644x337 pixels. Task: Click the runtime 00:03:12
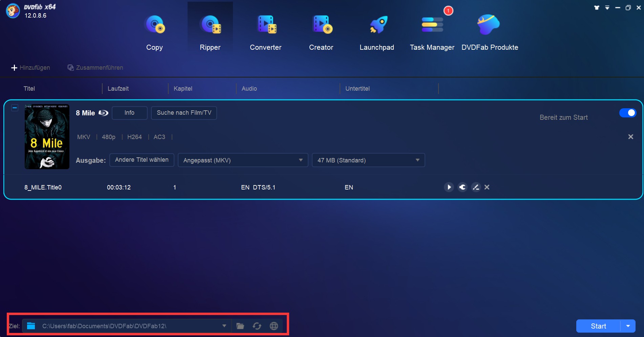119,187
